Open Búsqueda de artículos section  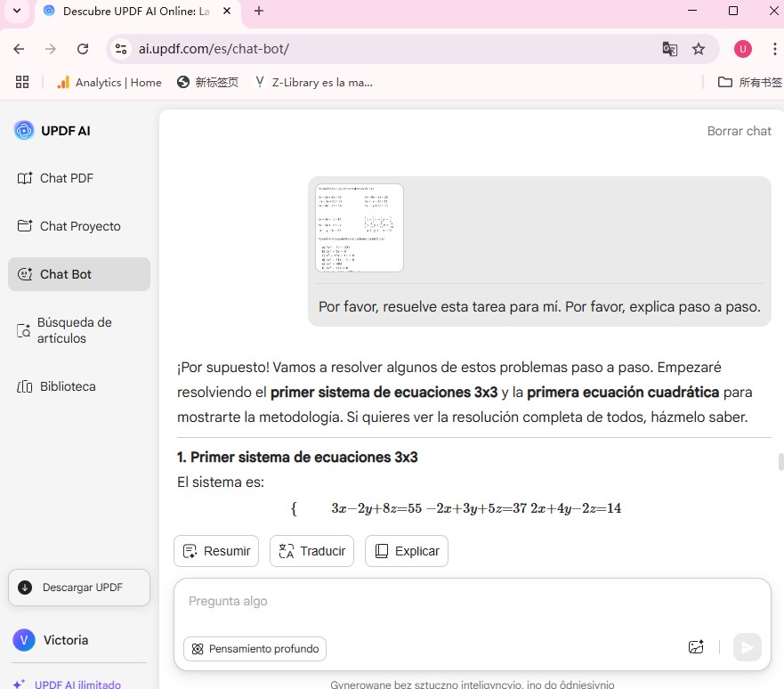click(x=64, y=330)
